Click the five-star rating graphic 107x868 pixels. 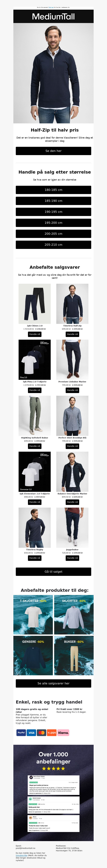click(53, 769)
